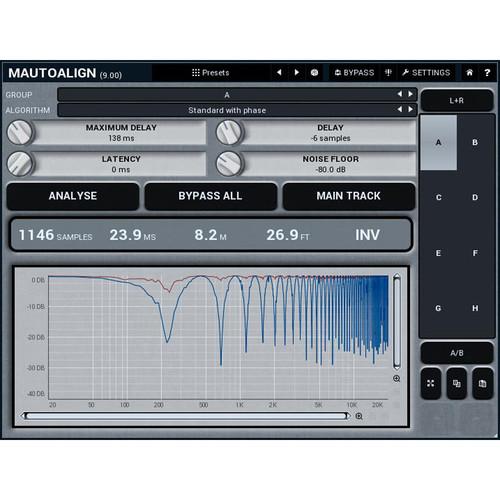This screenshot has height=500, width=500.
Task: Click the 8.2 M distance readout
Action: coord(211,235)
